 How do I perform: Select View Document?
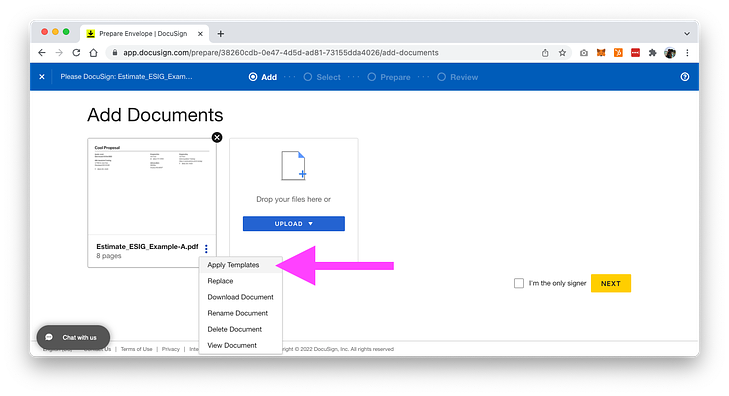click(241, 345)
